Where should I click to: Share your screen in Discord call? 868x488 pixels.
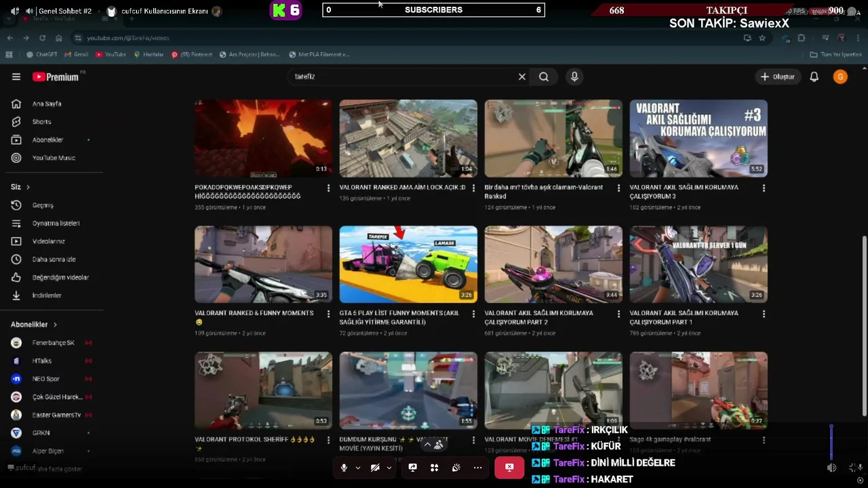tap(412, 468)
